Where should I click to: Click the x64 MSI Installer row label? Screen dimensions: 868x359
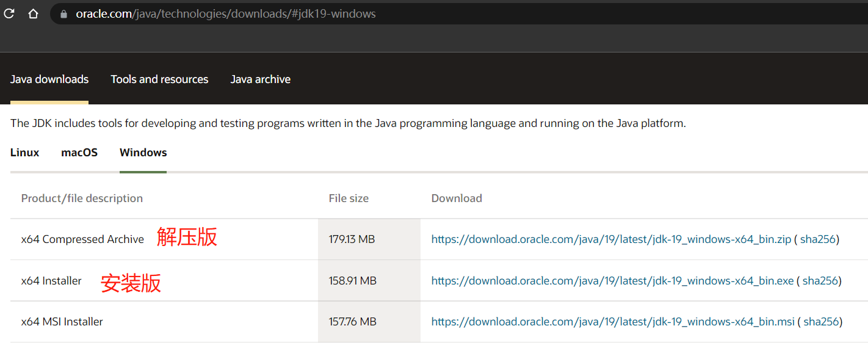62,322
